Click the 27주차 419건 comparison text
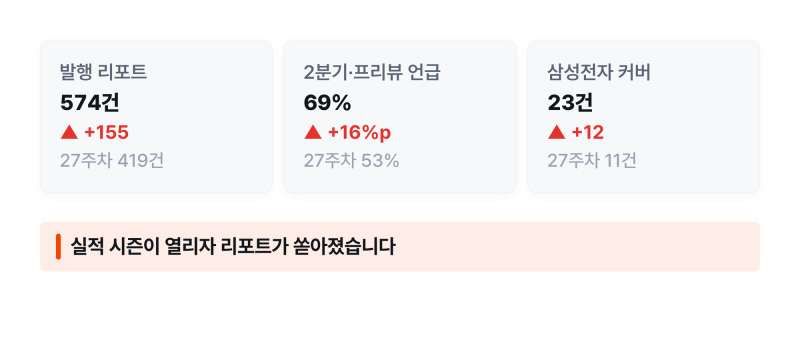 pos(112,161)
